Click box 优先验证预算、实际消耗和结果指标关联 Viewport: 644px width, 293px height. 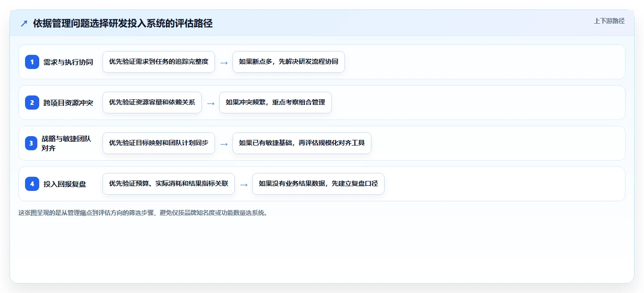click(x=169, y=184)
